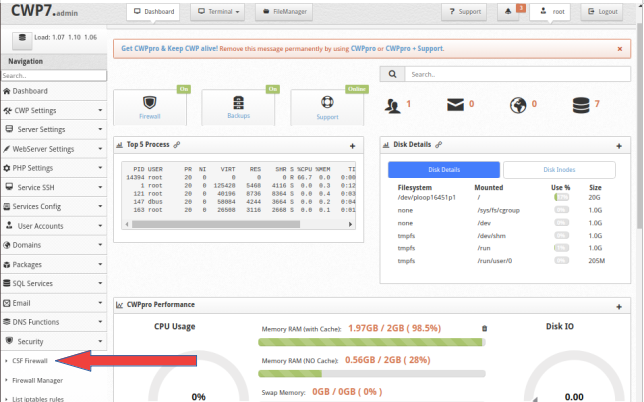Click the first CWPpro link in banner
The image size is (644, 402).
point(363,48)
